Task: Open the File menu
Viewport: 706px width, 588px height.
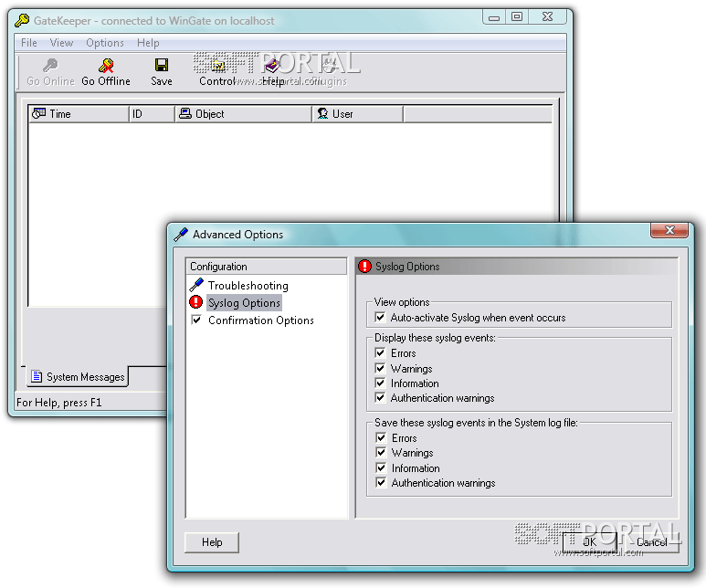Action: pyautogui.click(x=29, y=43)
